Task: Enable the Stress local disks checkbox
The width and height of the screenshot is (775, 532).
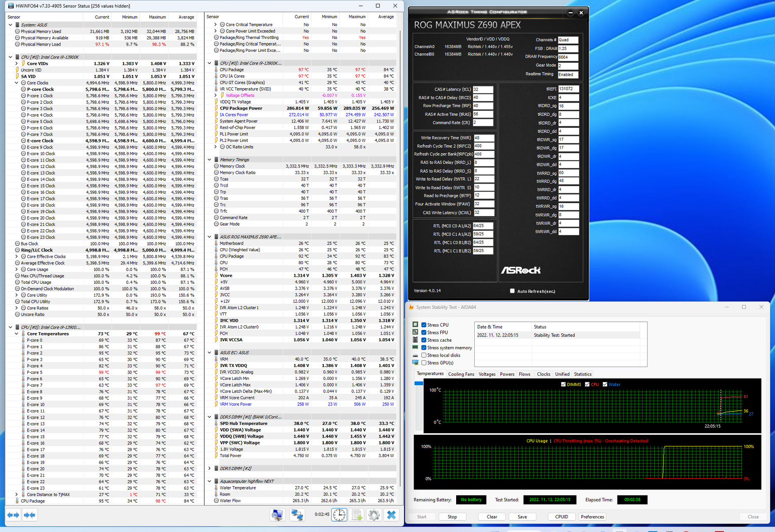Action: coord(423,355)
